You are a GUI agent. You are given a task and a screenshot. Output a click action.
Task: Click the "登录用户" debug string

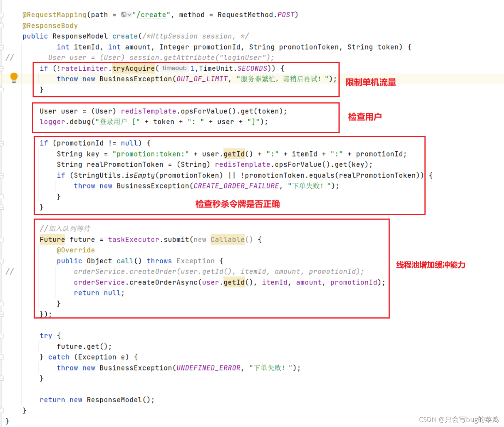click(x=118, y=122)
